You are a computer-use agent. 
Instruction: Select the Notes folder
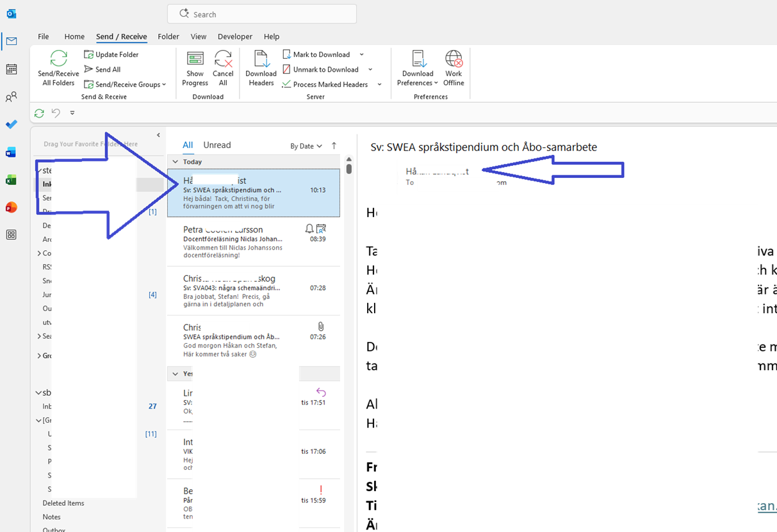pos(52,517)
